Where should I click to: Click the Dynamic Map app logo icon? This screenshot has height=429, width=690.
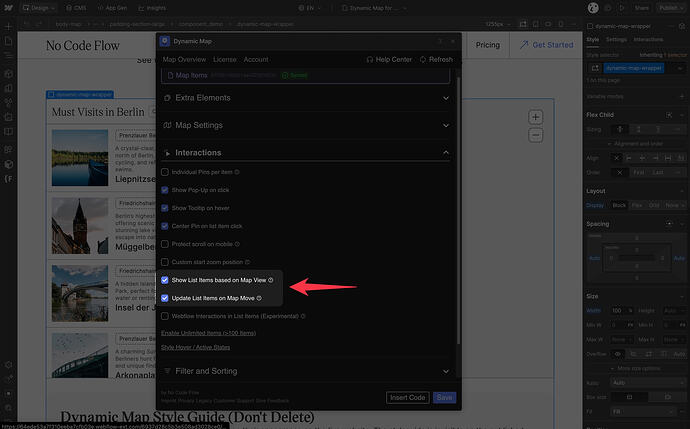(165, 41)
